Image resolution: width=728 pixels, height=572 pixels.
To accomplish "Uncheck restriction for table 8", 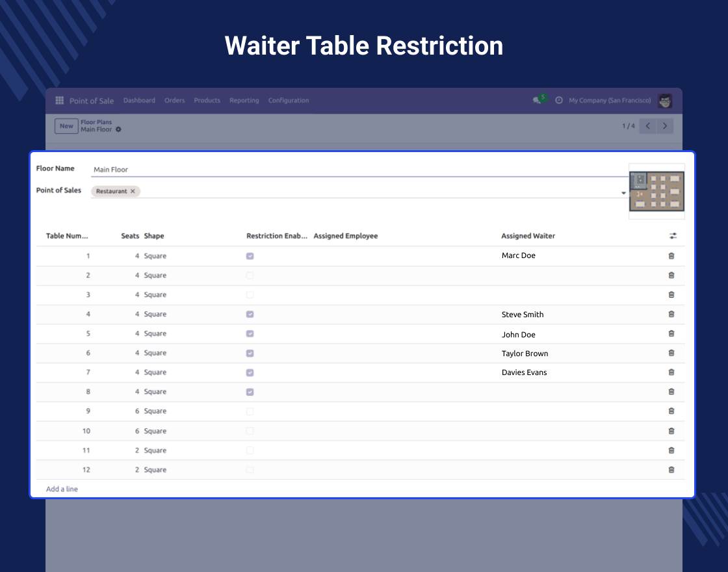I will tap(250, 393).
